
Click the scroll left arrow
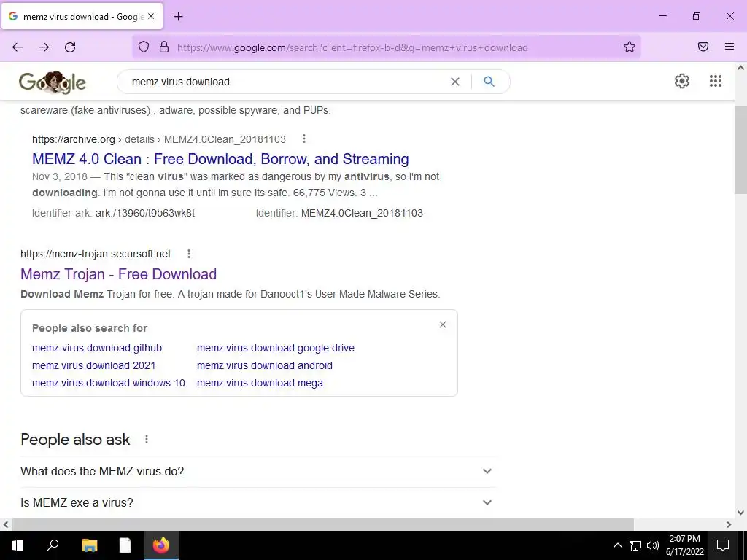5,524
